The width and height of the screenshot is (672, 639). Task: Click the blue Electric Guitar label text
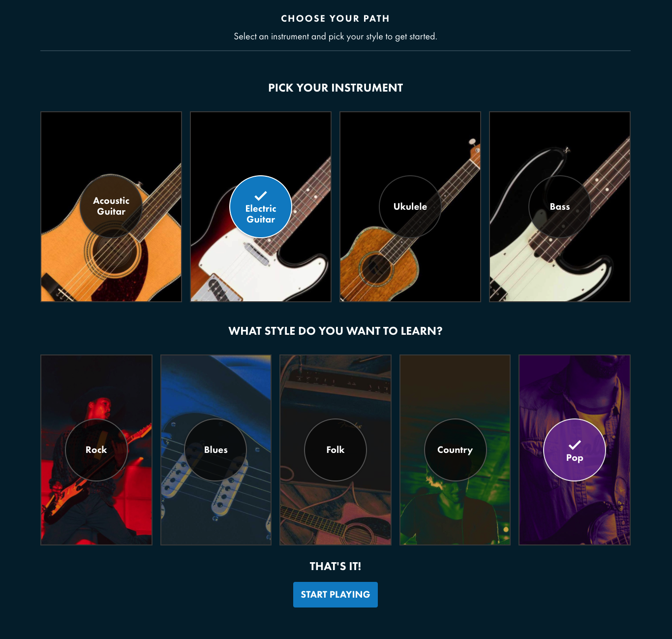pyautogui.click(x=261, y=214)
